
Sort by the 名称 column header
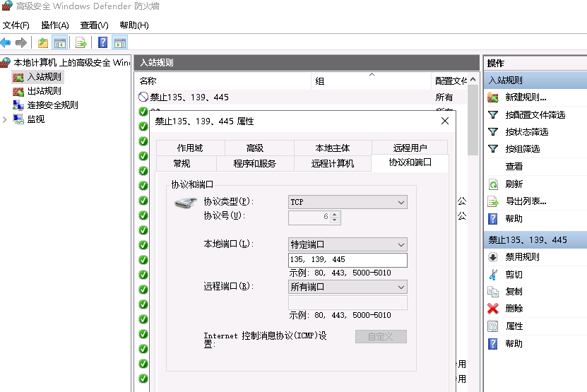[x=223, y=81]
